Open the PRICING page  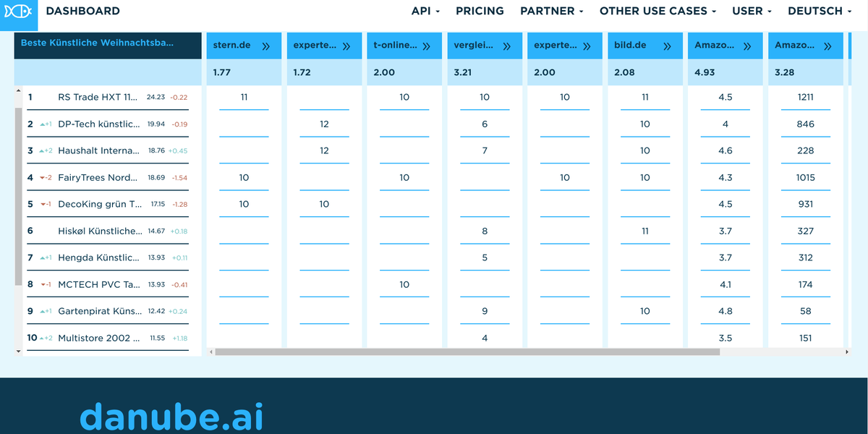pos(480,11)
